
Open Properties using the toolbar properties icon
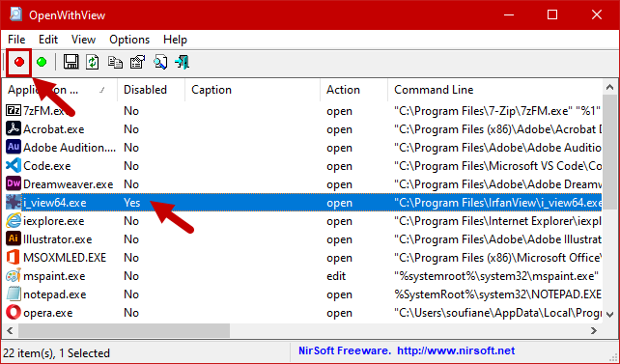[137, 62]
